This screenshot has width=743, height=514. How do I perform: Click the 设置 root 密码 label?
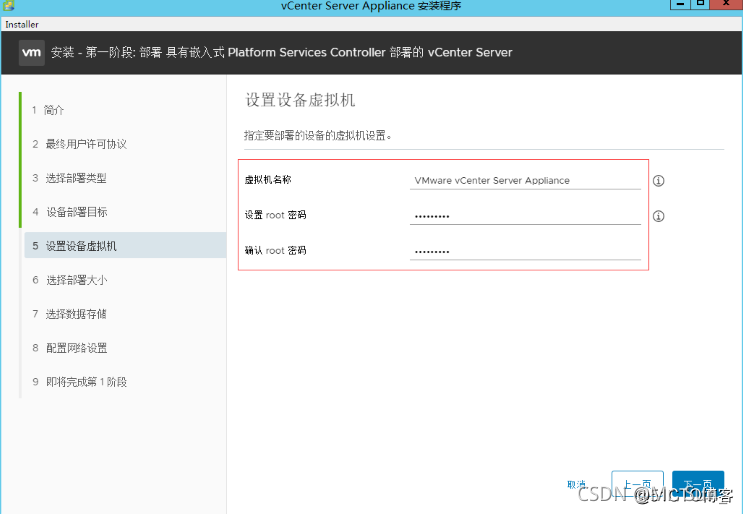click(275, 215)
